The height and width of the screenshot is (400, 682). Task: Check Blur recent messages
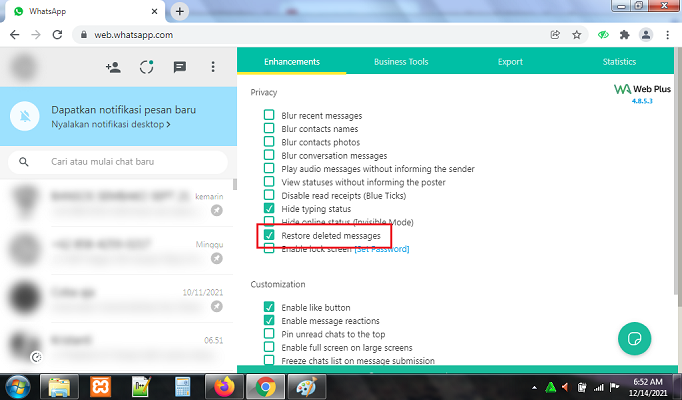[269, 115]
